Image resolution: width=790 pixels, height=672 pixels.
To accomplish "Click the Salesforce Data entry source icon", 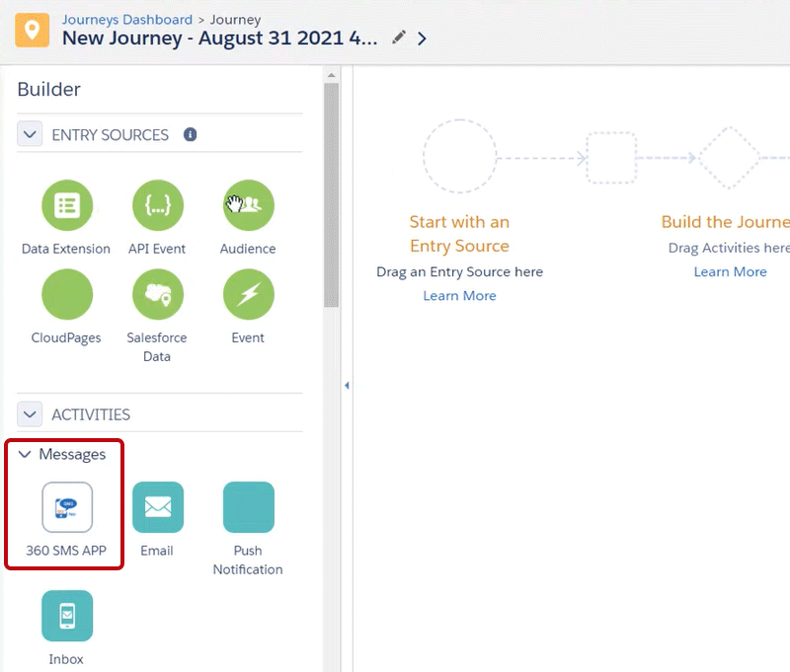I will coord(157,295).
